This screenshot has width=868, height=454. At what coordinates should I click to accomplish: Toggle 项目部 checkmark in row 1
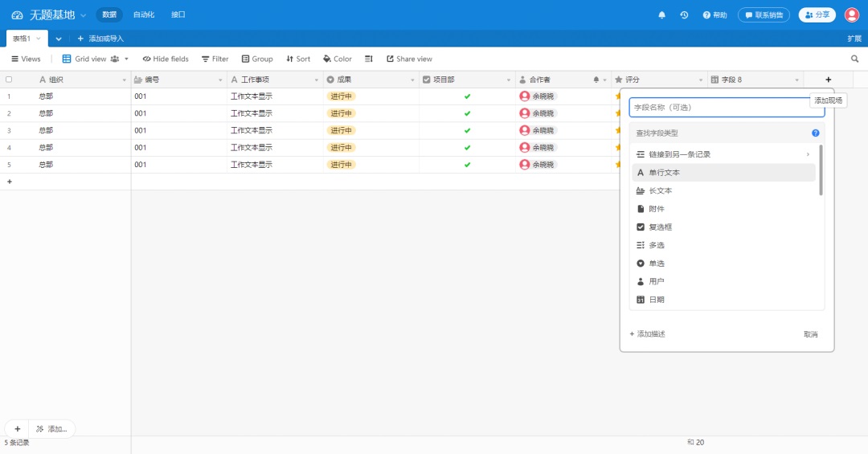pos(467,96)
